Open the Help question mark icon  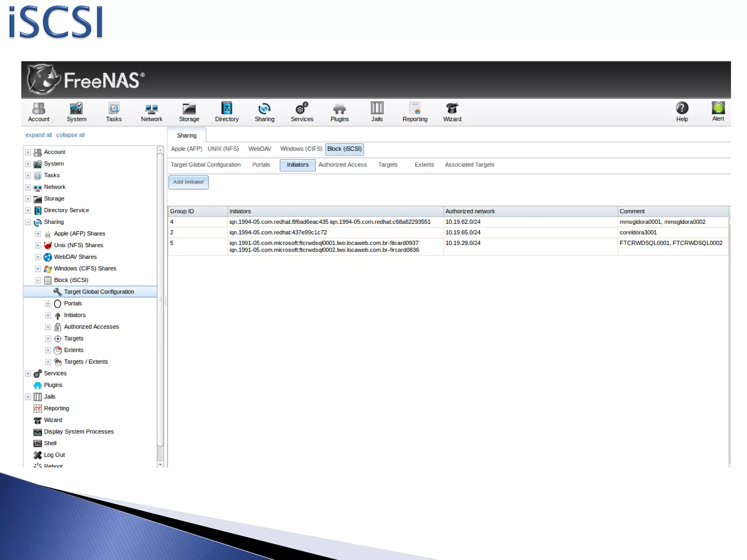[x=682, y=108]
